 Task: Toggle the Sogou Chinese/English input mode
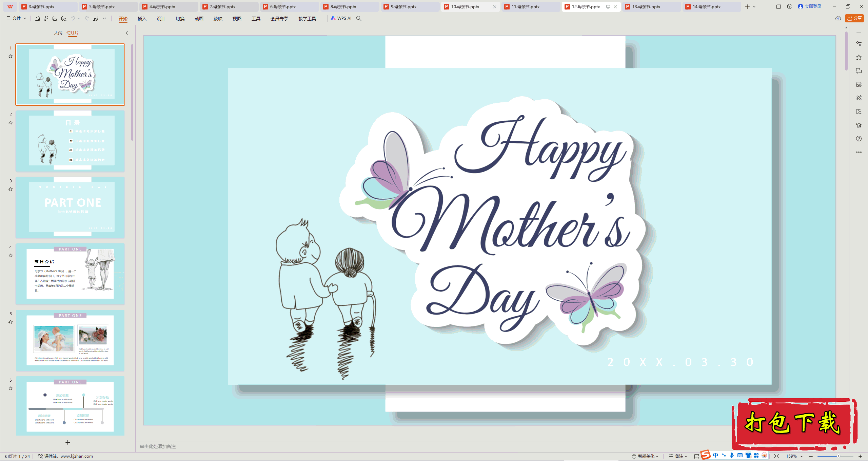click(715, 455)
